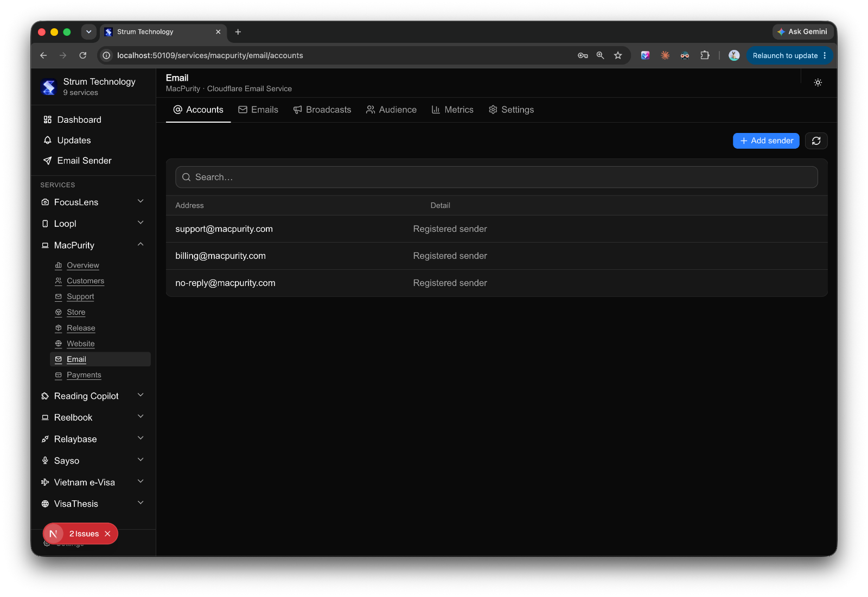Open Dashboard from the sidebar
868x597 pixels.
(x=79, y=119)
